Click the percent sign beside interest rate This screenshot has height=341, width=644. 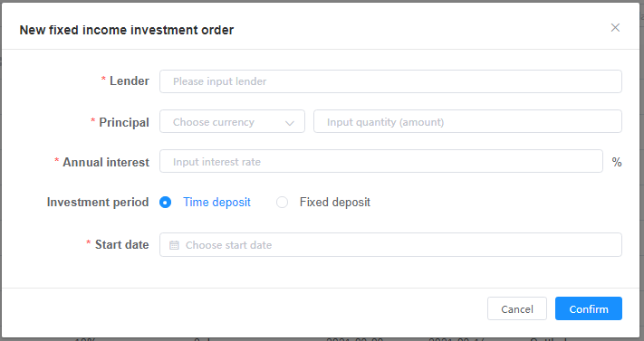617,162
